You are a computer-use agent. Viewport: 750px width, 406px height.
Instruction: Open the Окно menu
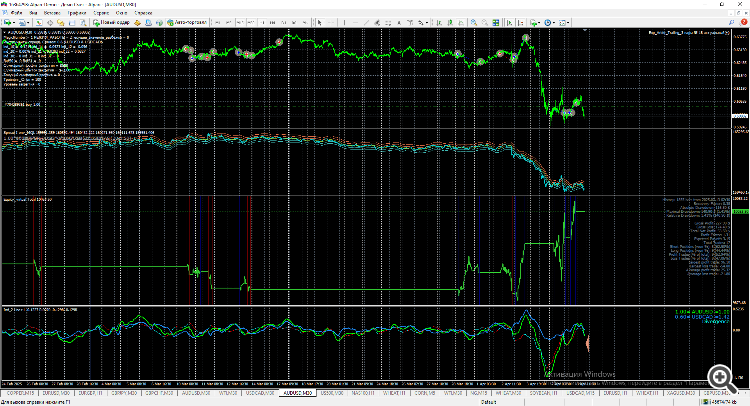(x=121, y=13)
